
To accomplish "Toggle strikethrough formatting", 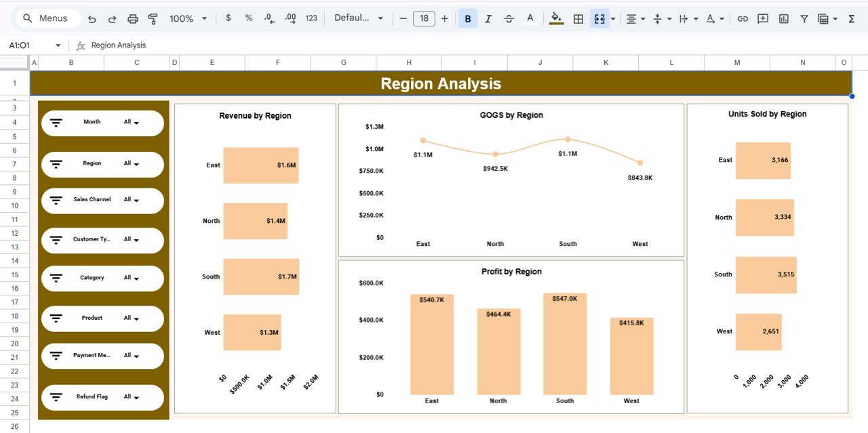I will tap(509, 18).
